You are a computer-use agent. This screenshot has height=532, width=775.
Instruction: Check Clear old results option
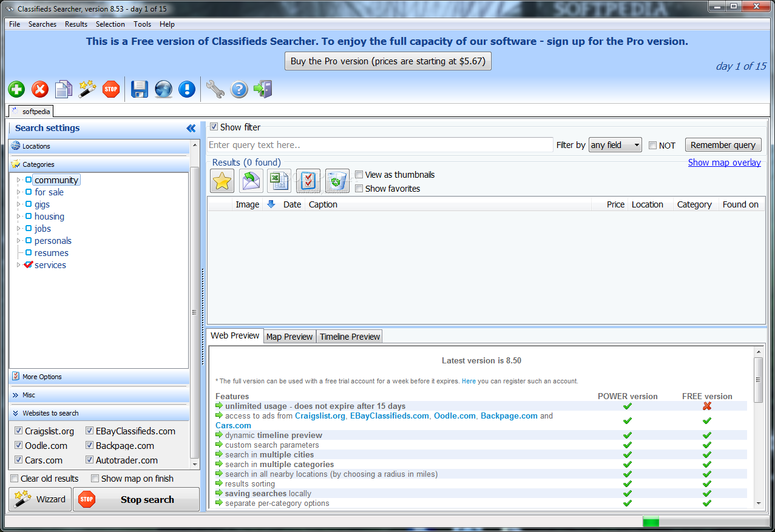coord(15,479)
